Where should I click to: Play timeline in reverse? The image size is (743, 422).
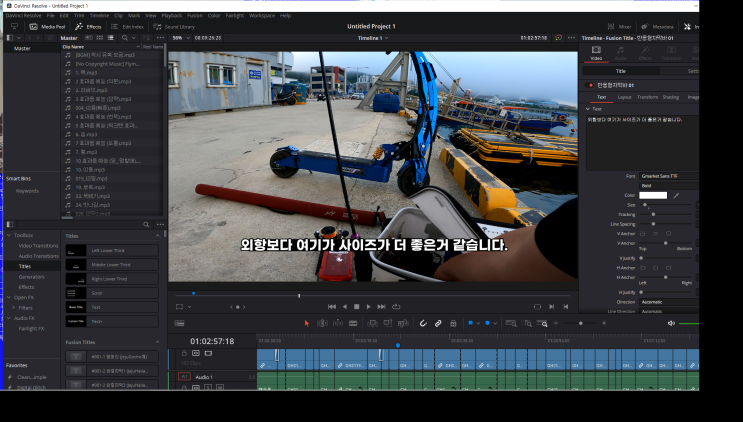click(x=344, y=307)
